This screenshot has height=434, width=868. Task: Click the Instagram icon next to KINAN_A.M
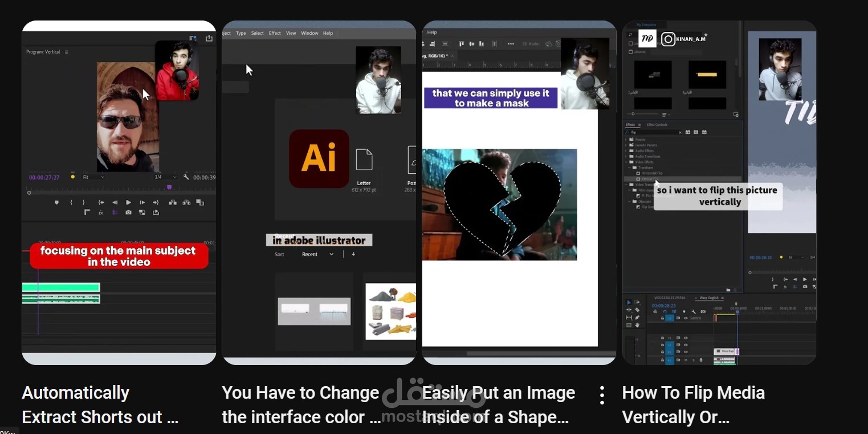click(669, 39)
